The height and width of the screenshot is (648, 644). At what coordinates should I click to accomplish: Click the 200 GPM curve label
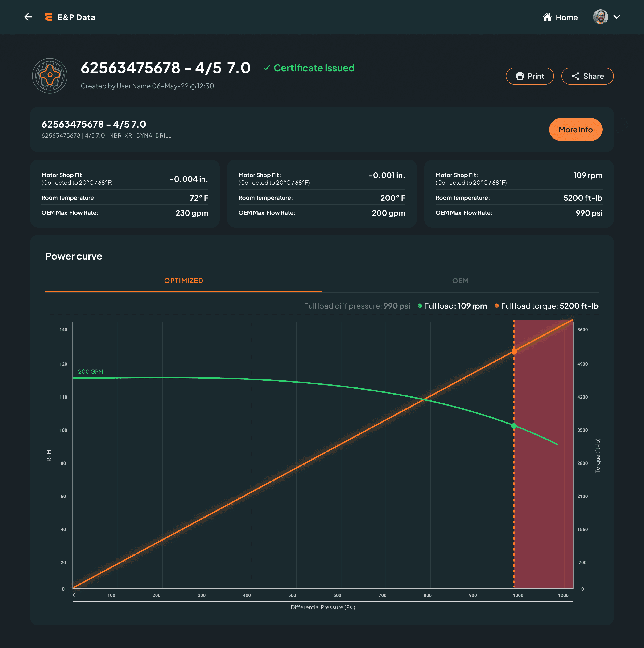point(91,372)
